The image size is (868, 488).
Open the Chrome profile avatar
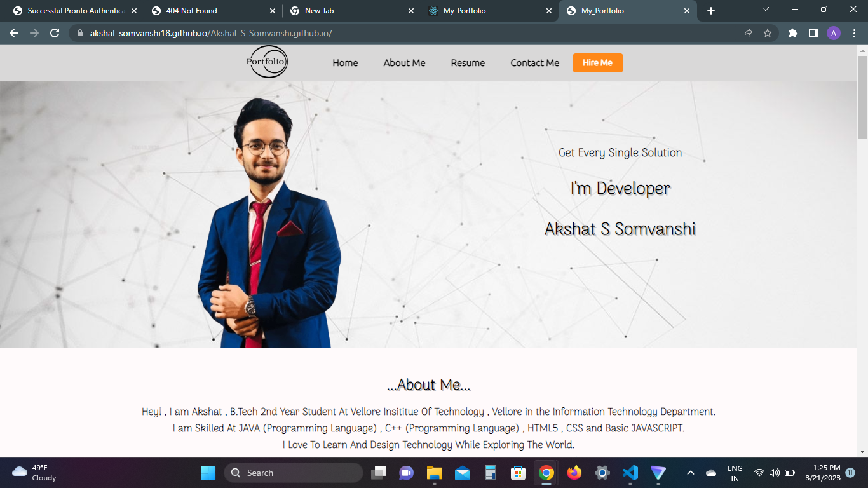(x=834, y=32)
